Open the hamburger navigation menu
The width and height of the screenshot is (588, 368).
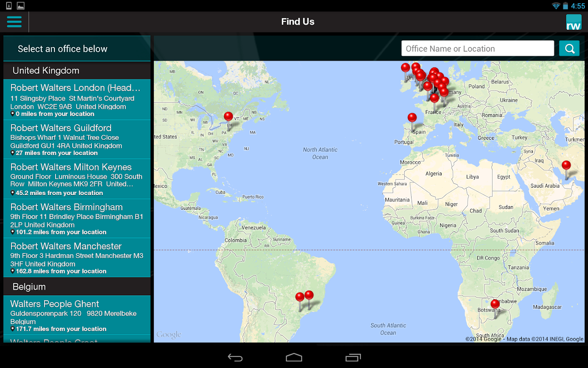[x=14, y=22]
